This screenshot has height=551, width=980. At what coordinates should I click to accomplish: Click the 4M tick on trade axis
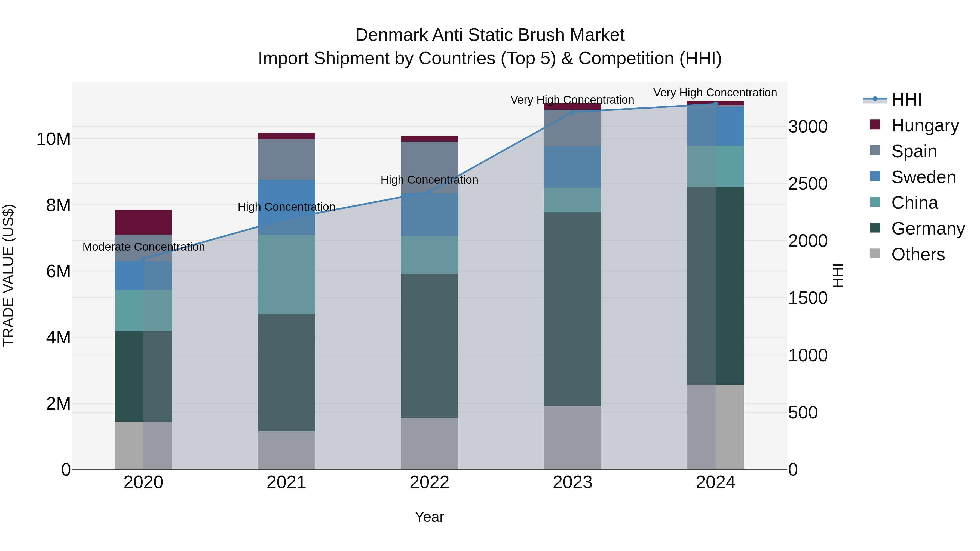pos(58,337)
